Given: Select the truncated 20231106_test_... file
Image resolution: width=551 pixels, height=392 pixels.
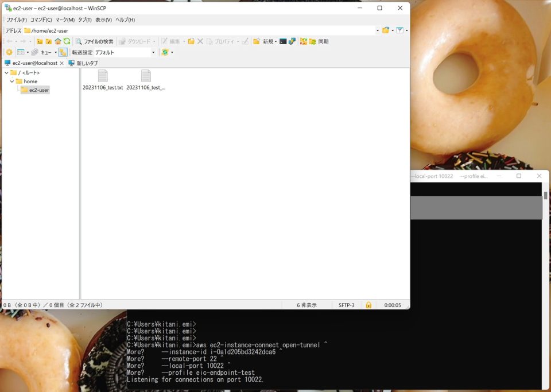Looking at the screenshot, I should tap(146, 80).
